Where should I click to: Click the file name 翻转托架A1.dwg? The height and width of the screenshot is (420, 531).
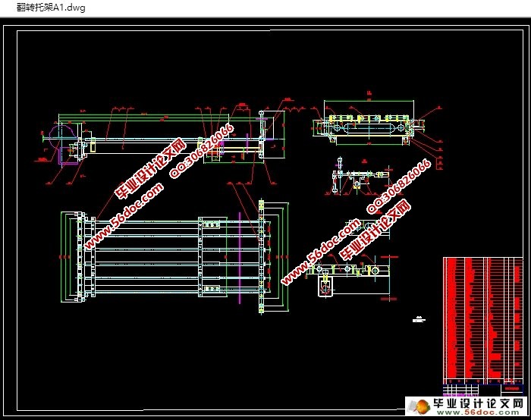pyautogui.click(x=51, y=8)
